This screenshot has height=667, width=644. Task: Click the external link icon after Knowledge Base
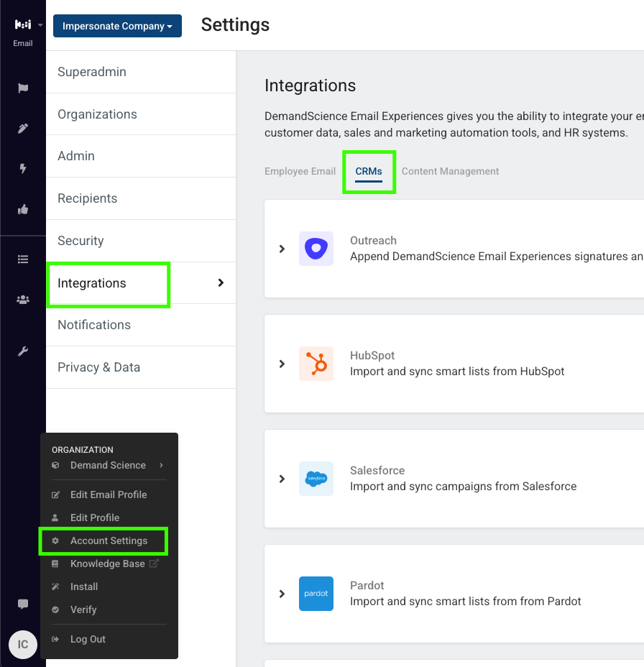tap(154, 563)
